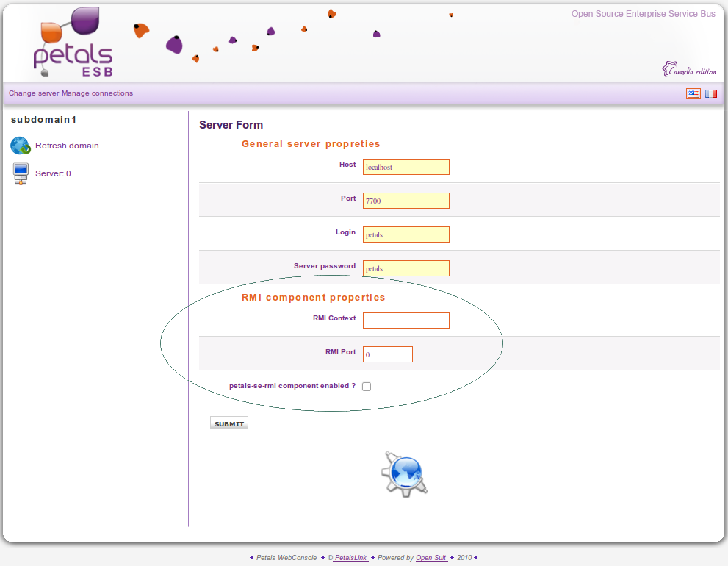Enable the petals-se-rmi component checkbox

(x=367, y=387)
